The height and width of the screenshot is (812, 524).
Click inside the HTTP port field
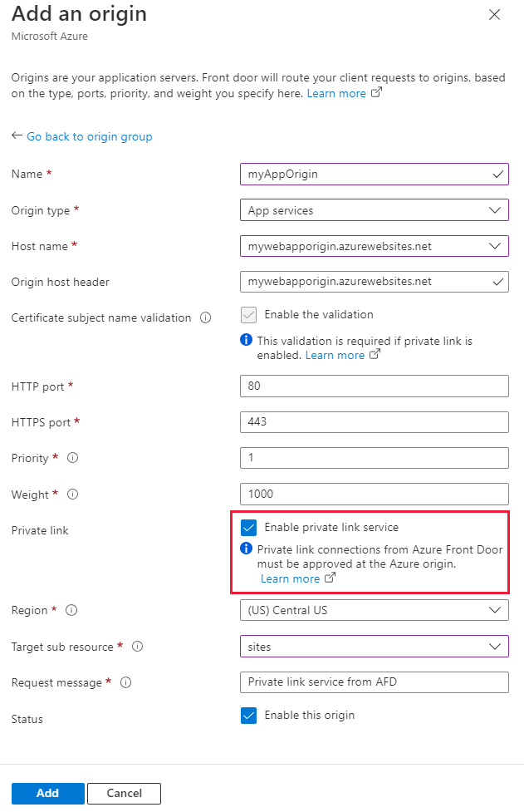(x=374, y=386)
